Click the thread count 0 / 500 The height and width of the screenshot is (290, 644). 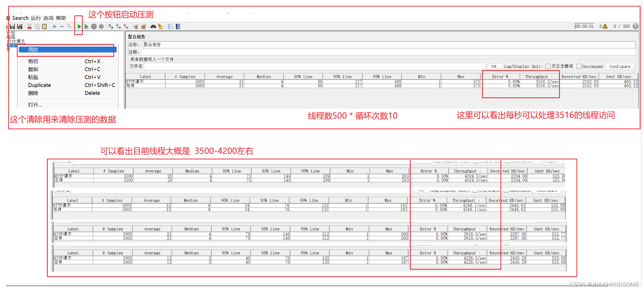point(622,26)
